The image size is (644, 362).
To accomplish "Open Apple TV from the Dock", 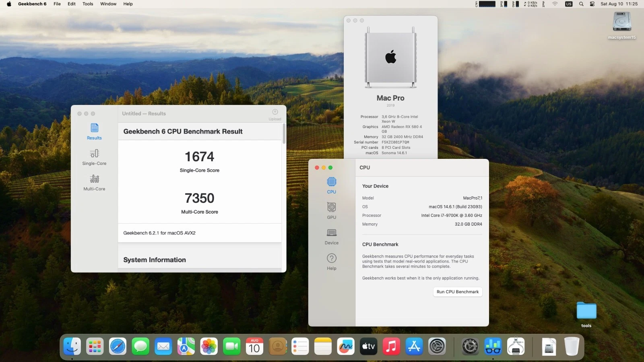I will point(369,346).
